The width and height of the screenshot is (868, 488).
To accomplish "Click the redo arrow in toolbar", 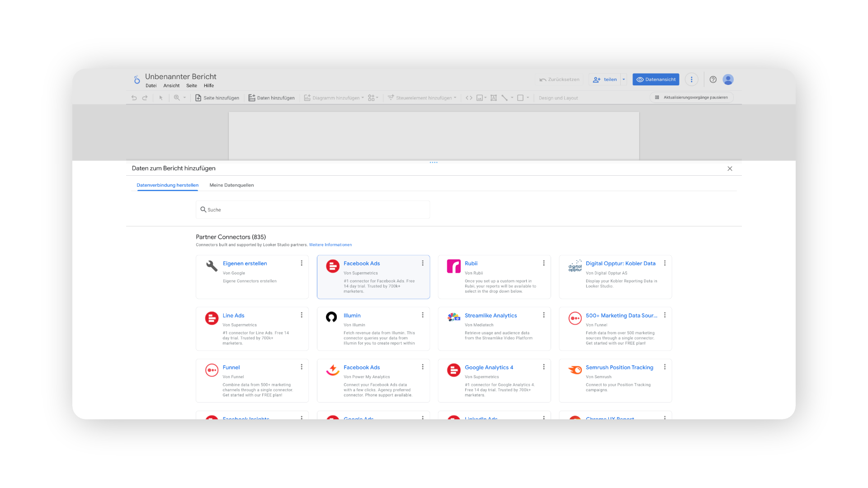I will pyautogui.click(x=145, y=98).
